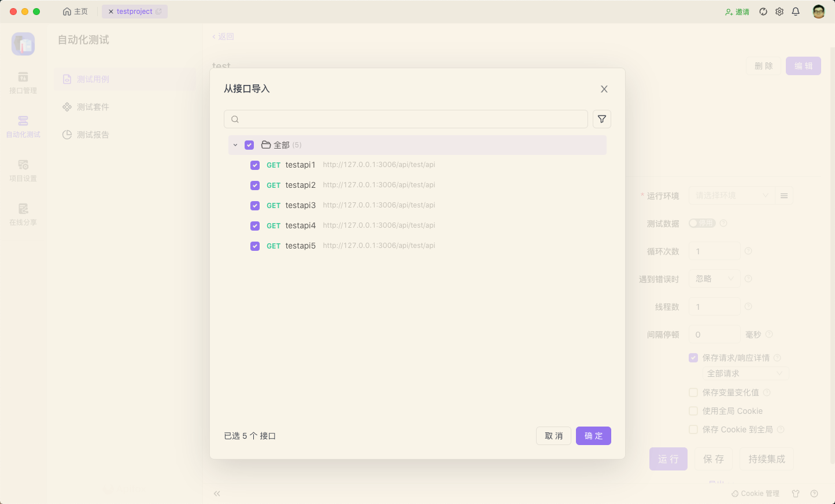Click the 邀请 invite button
The width and height of the screenshot is (835, 504).
[737, 12]
